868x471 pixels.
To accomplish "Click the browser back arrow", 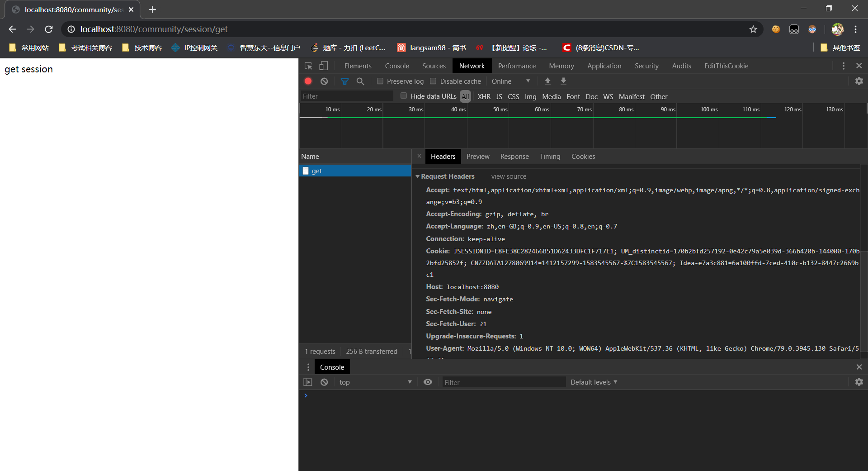I will click(x=12, y=29).
